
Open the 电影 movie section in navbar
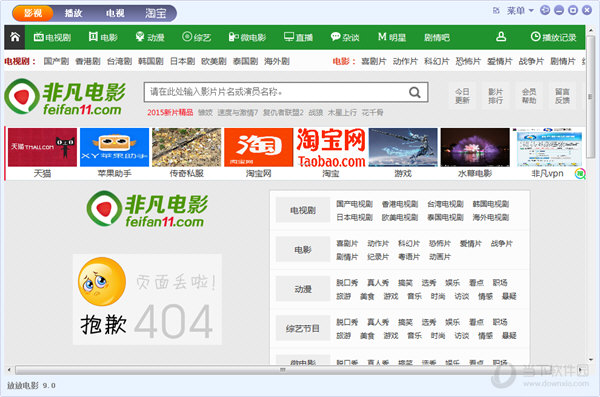click(103, 37)
